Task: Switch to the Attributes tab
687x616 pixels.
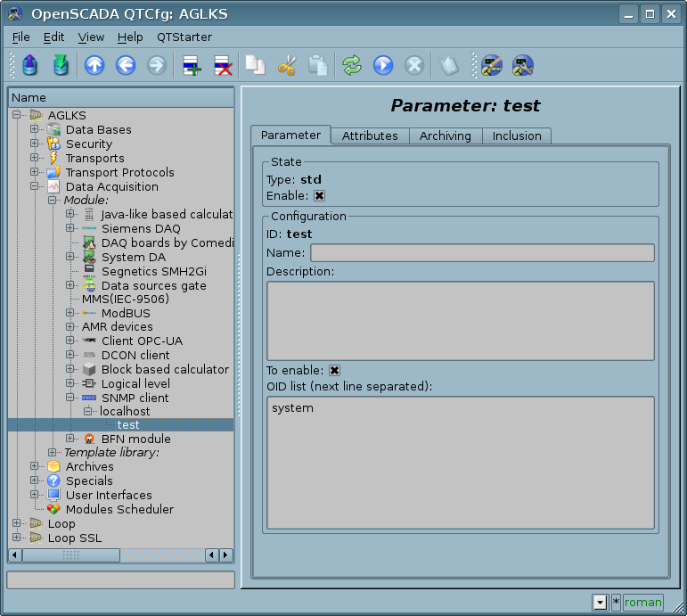Action: [370, 136]
